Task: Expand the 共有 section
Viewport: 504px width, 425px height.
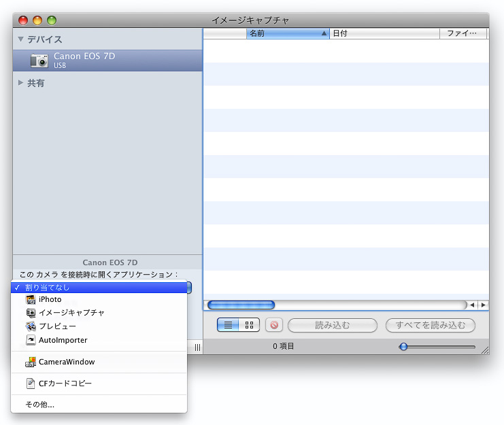Action: 21,83
